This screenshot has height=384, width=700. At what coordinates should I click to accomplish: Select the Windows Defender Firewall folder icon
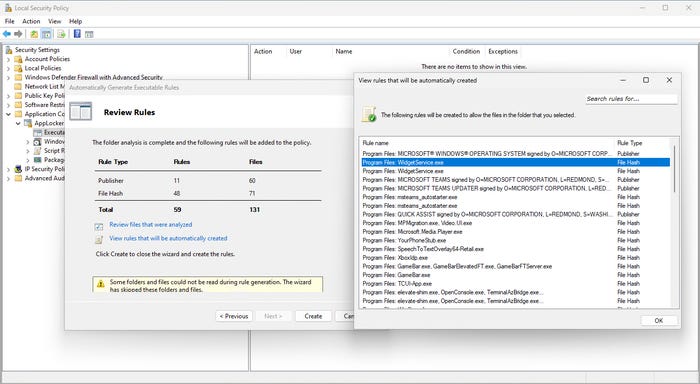coord(18,77)
